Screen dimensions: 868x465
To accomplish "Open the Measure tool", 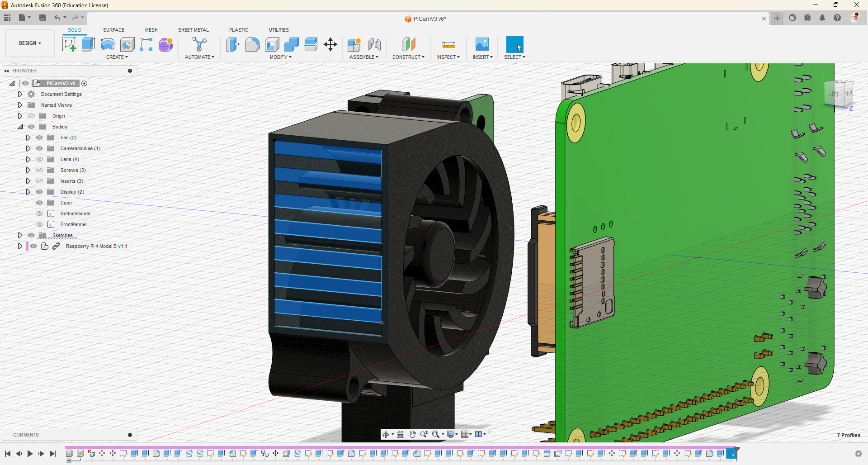I will coord(448,44).
